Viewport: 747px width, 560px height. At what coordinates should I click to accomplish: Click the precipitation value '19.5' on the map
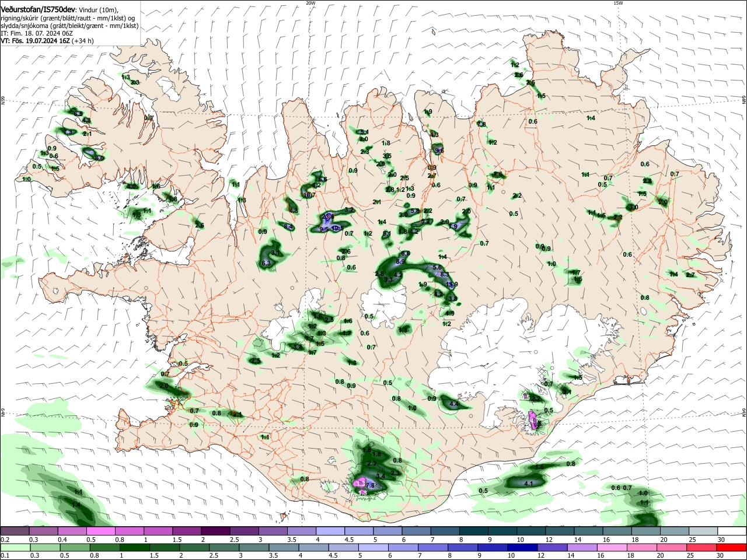tap(337, 228)
